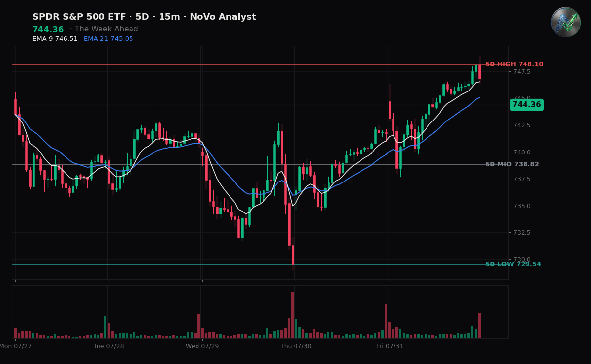Click the Wed 07/29 date label
591x364 pixels.
(x=202, y=346)
